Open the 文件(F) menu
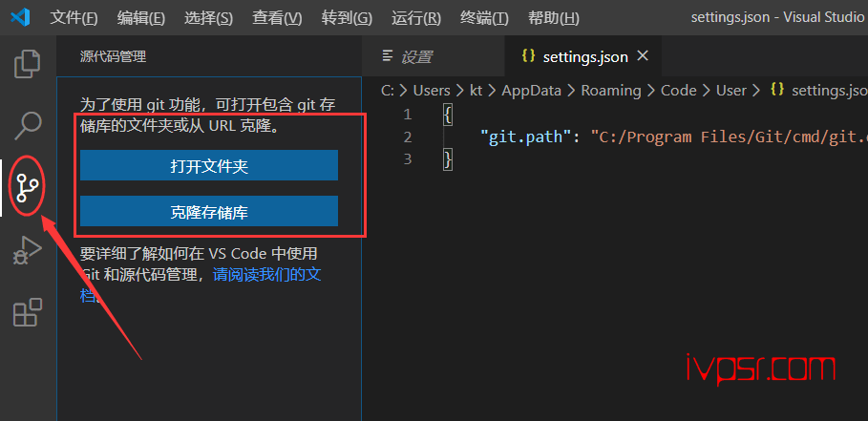868x421 pixels. [74, 18]
